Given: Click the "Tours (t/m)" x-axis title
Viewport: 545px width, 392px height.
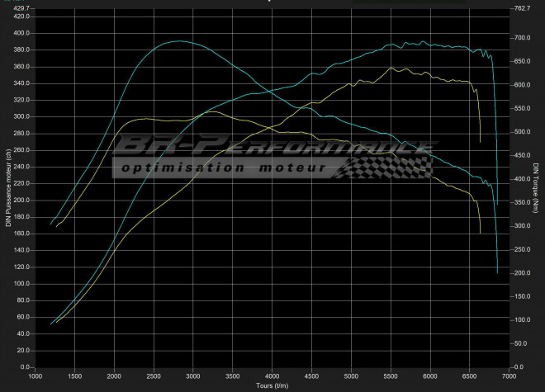Looking at the screenshot, I should 273,385.
